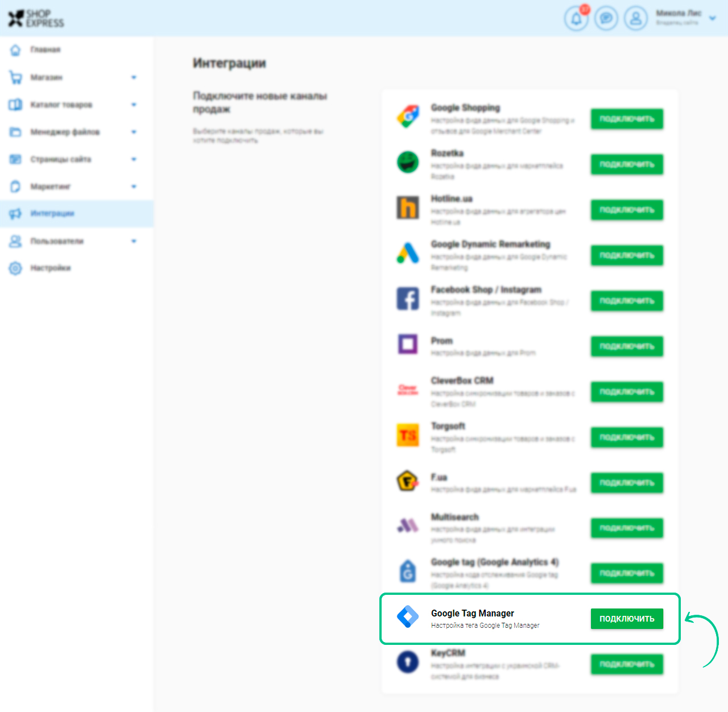Open the Маркетинг menu item
Viewport: 728px width, 712px height.
(x=77, y=187)
